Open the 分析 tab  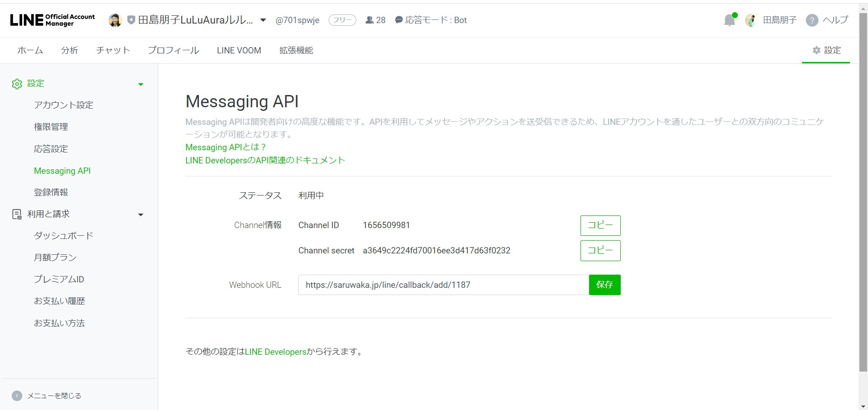[x=70, y=50]
